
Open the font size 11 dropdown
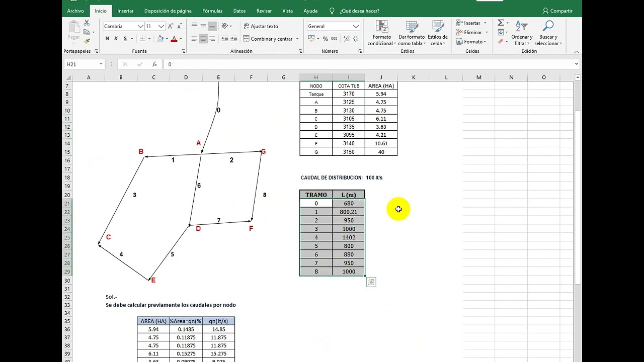pos(161,26)
